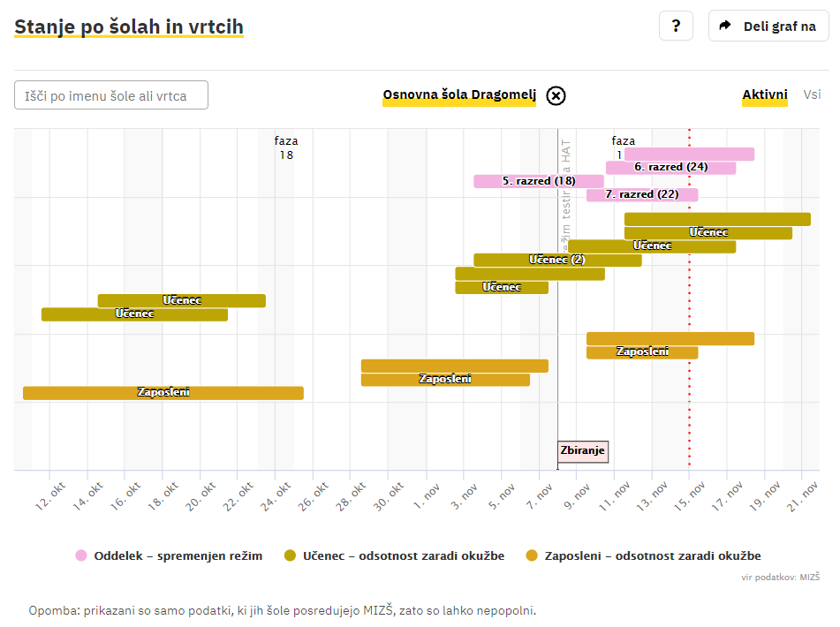Click the share arrow icon

[725, 26]
